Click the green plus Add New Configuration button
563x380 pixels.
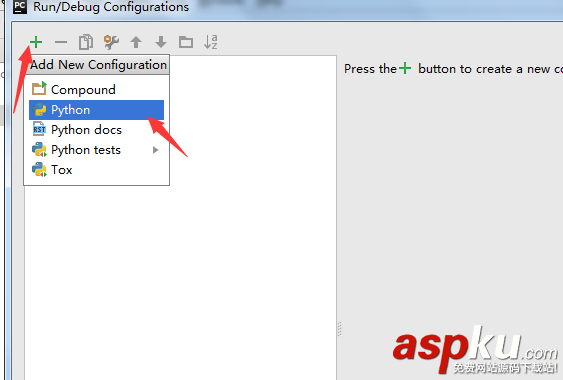click(36, 42)
